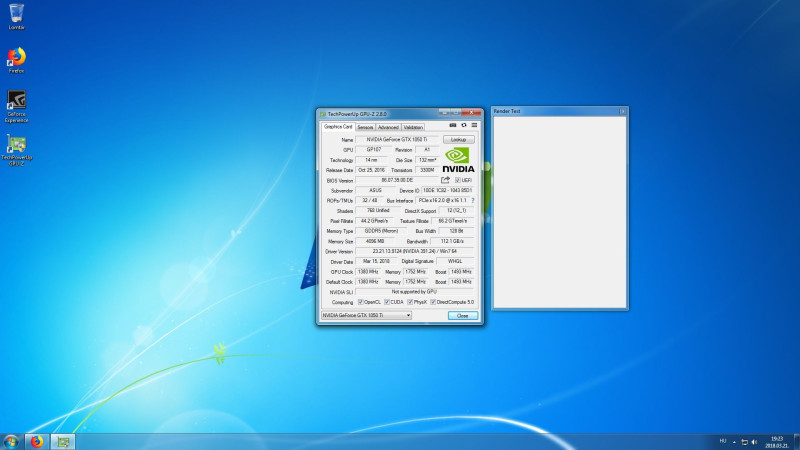
Task: Click the Device ID value field
Action: click(x=447, y=190)
